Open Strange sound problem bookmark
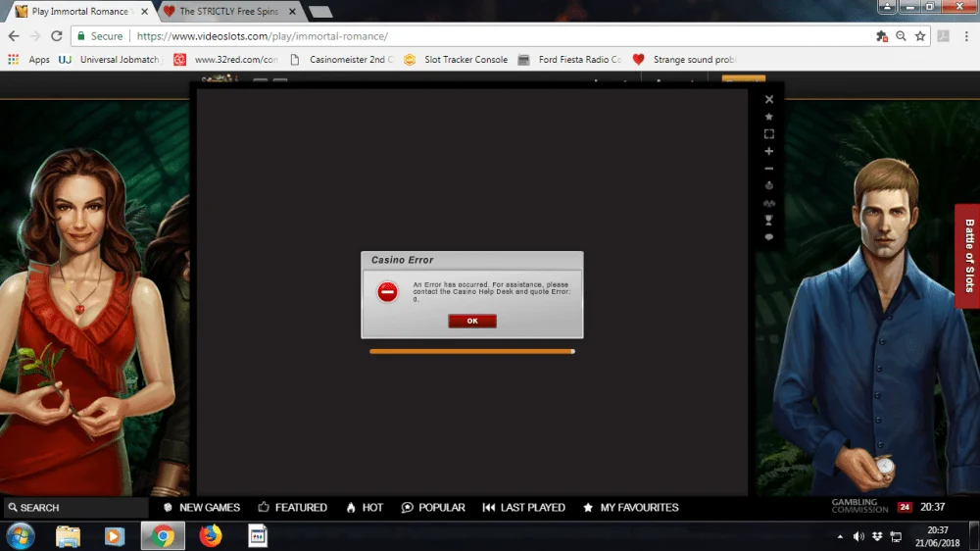 (x=685, y=60)
